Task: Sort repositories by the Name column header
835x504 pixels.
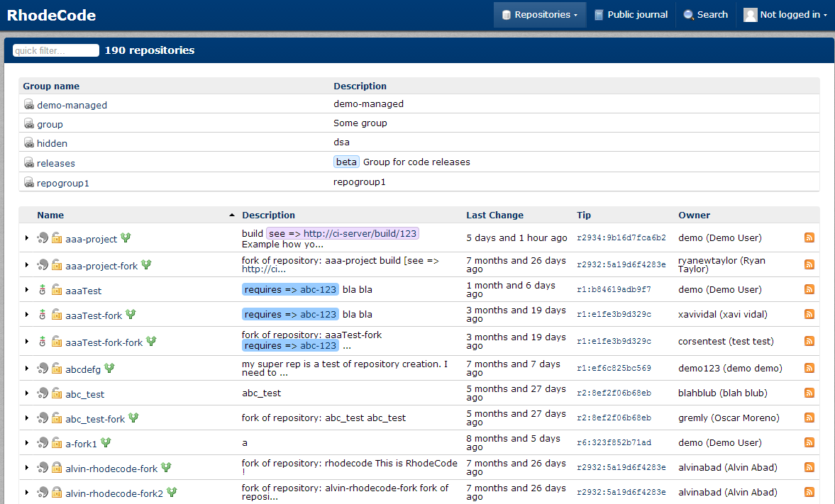Action: coord(50,215)
